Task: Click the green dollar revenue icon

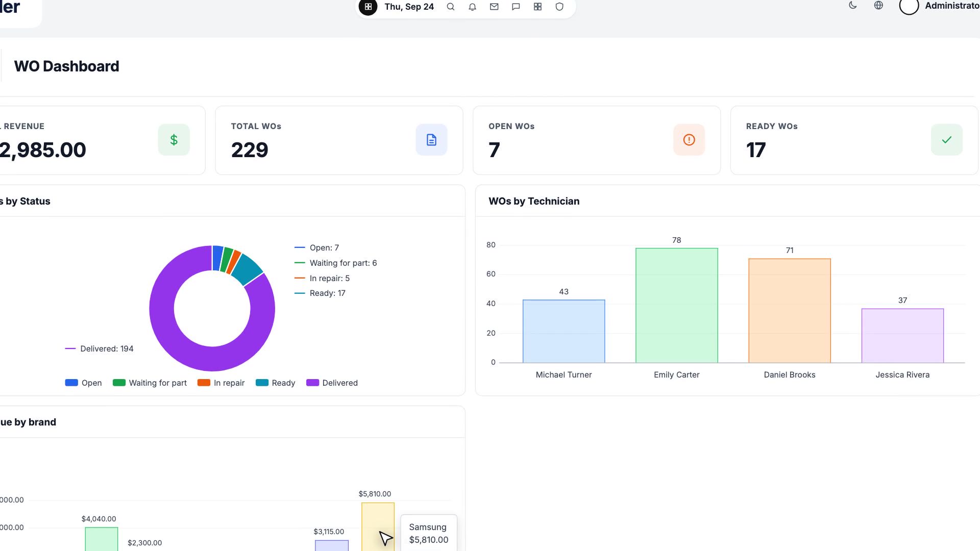Action: tap(174, 140)
